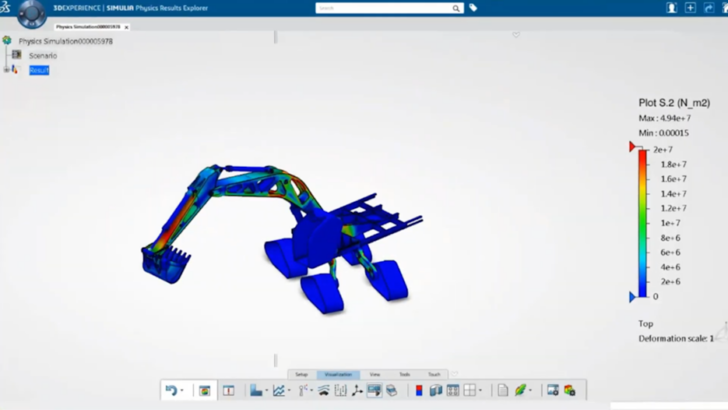The width and height of the screenshot is (728, 410).
Task: Click the open book section icon
Action: (x=436, y=390)
